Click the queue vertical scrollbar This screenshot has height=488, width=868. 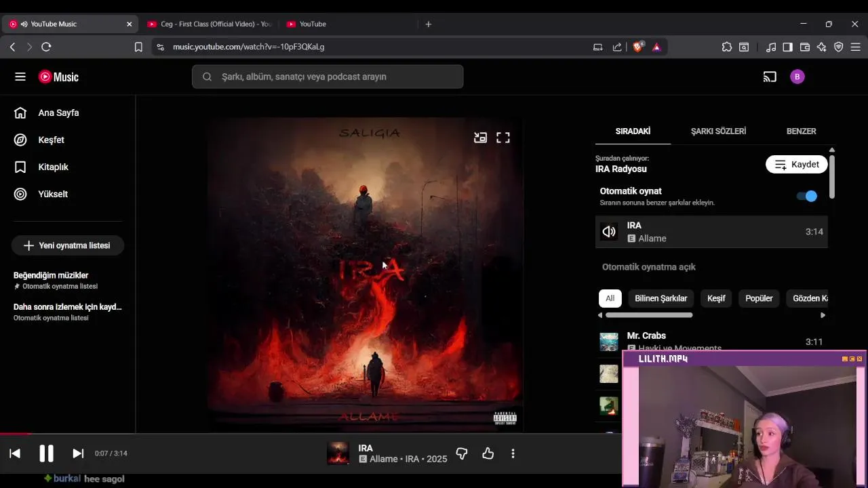point(831,176)
